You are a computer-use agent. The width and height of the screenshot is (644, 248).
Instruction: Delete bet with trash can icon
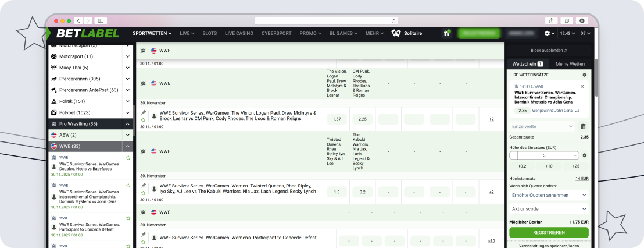click(x=583, y=126)
